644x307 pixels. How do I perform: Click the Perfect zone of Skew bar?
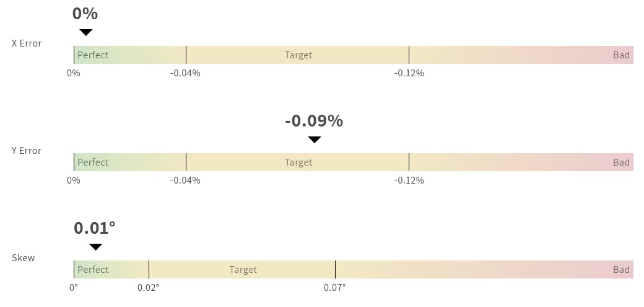(x=111, y=269)
